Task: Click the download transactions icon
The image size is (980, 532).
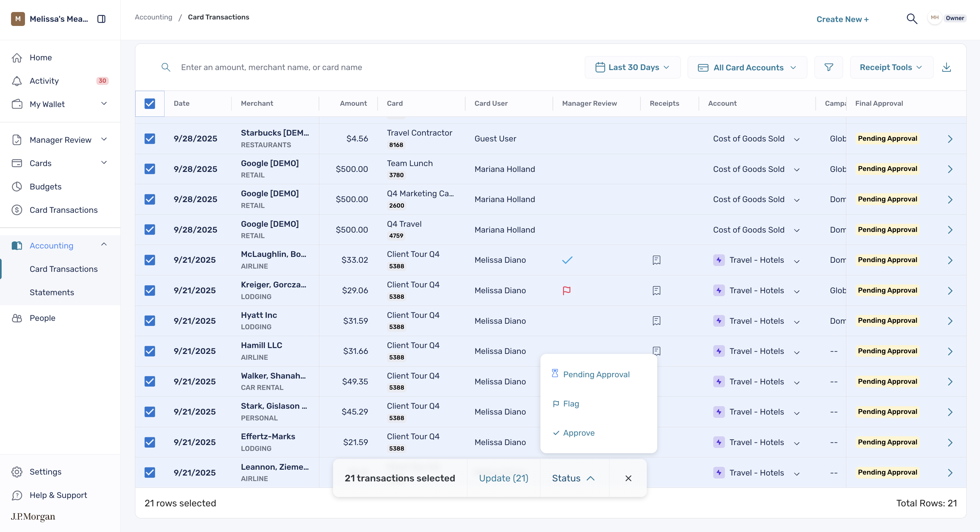Action: tap(946, 67)
